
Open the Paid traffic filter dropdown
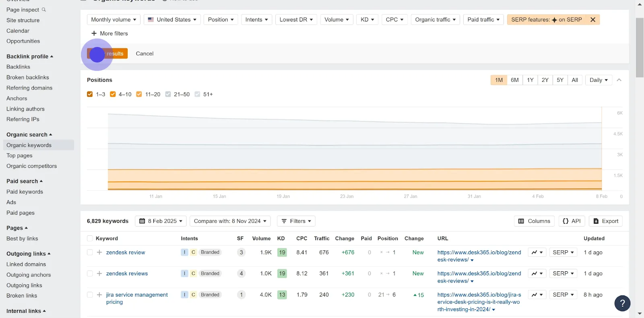(x=483, y=19)
